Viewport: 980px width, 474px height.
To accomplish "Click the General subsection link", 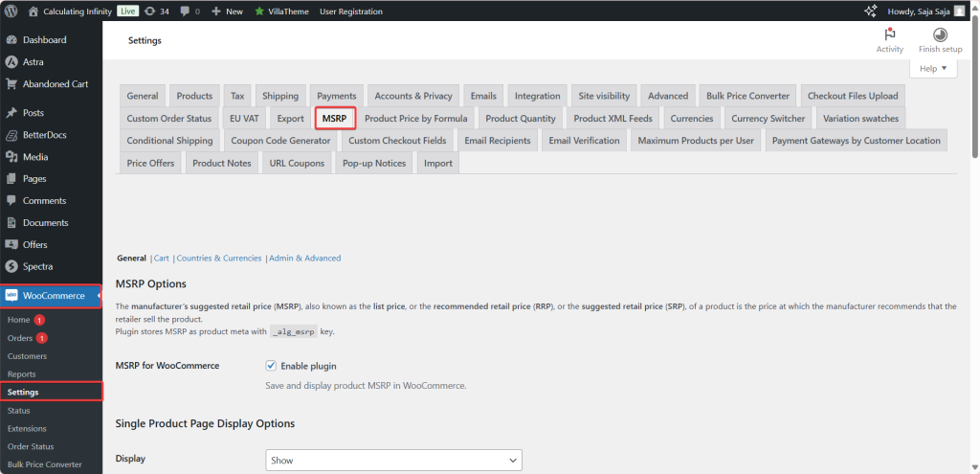I will coord(131,258).
